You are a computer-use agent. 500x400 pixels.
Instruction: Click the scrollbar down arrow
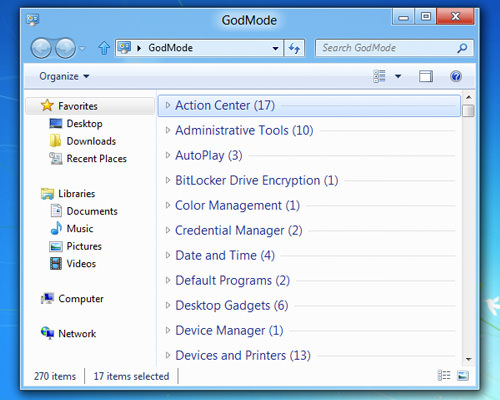tap(469, 359)
